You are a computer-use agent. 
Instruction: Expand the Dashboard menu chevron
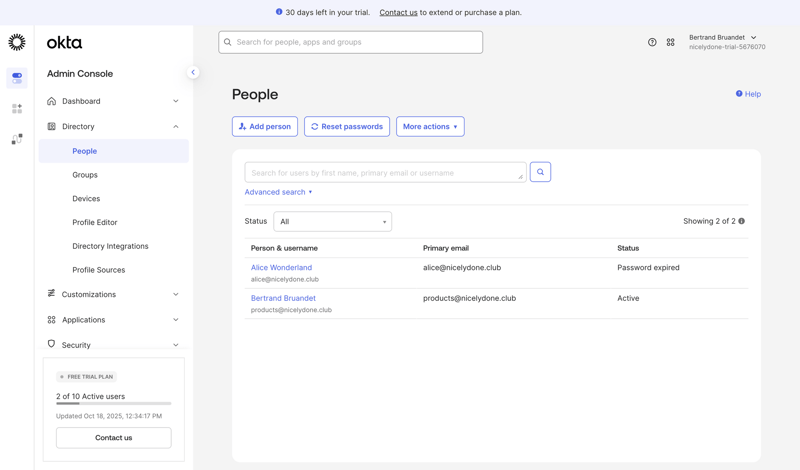point(176,101)
